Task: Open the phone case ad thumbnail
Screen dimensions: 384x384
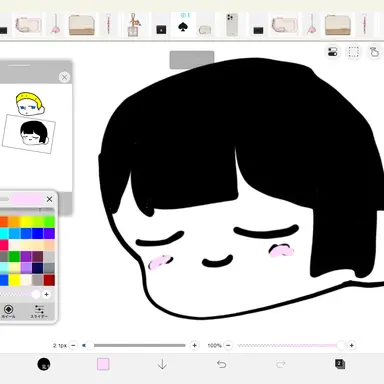Action: pos(231,24)
